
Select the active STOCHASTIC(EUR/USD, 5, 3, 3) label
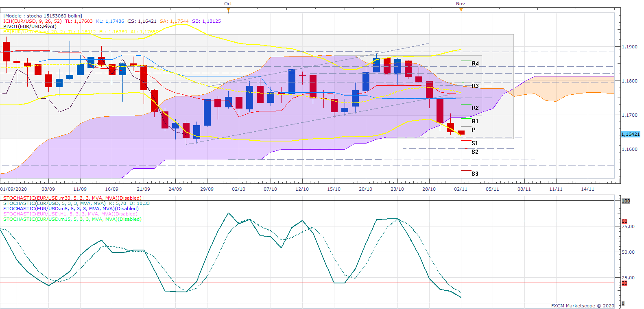tap(55, 203)
